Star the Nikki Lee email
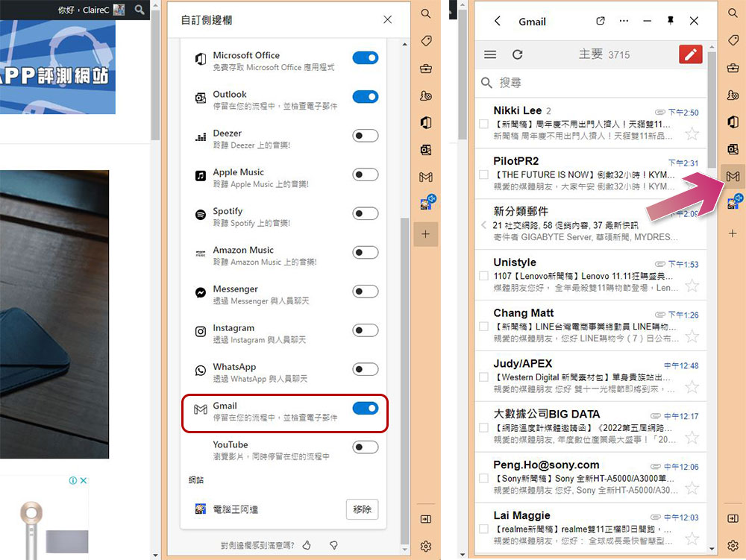Screen dimensions: 746x560 [692, 134]
